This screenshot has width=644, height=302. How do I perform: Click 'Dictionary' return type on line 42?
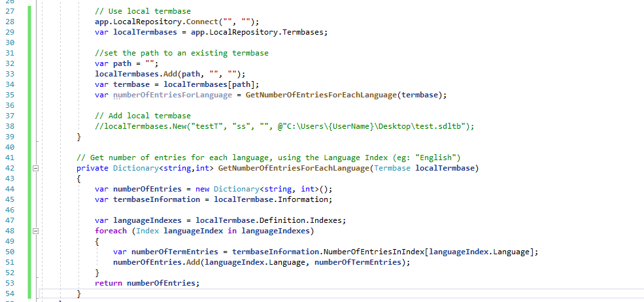pos(136,168)
